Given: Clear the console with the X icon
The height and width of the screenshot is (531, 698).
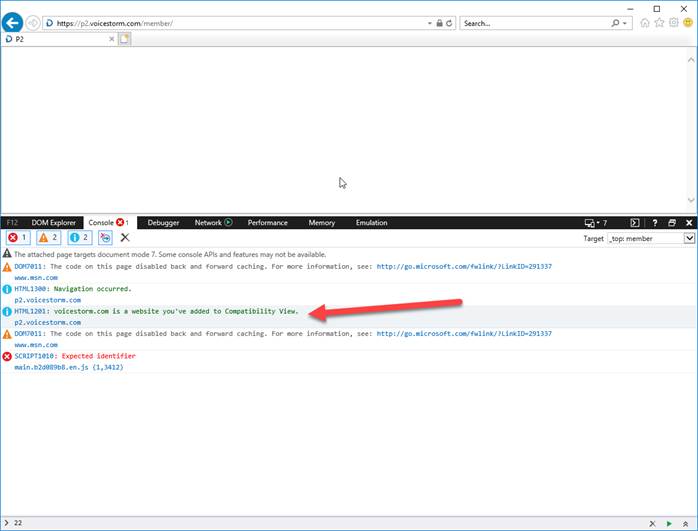Looking at the screenshot, I should [125, 238].
